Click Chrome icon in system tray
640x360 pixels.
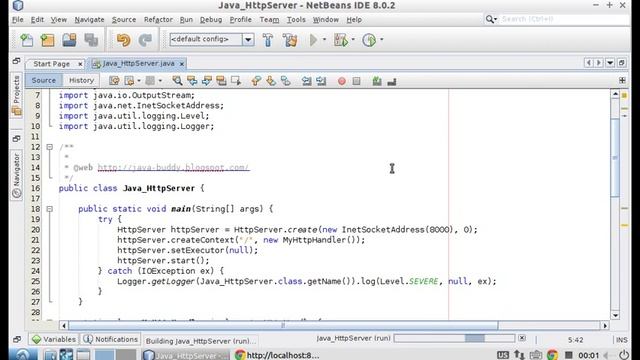[x=552, y=355]
